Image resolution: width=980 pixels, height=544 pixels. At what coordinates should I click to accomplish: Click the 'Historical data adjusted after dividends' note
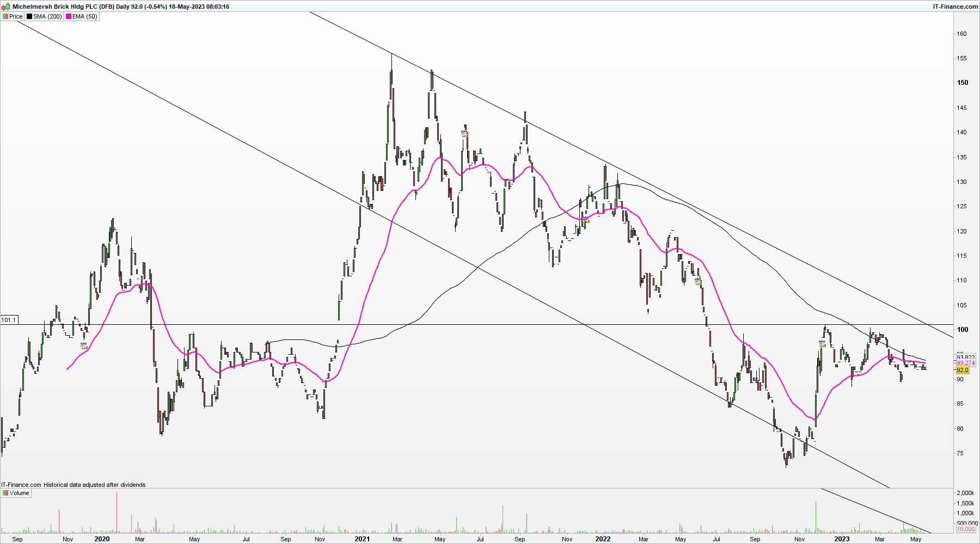95,485
